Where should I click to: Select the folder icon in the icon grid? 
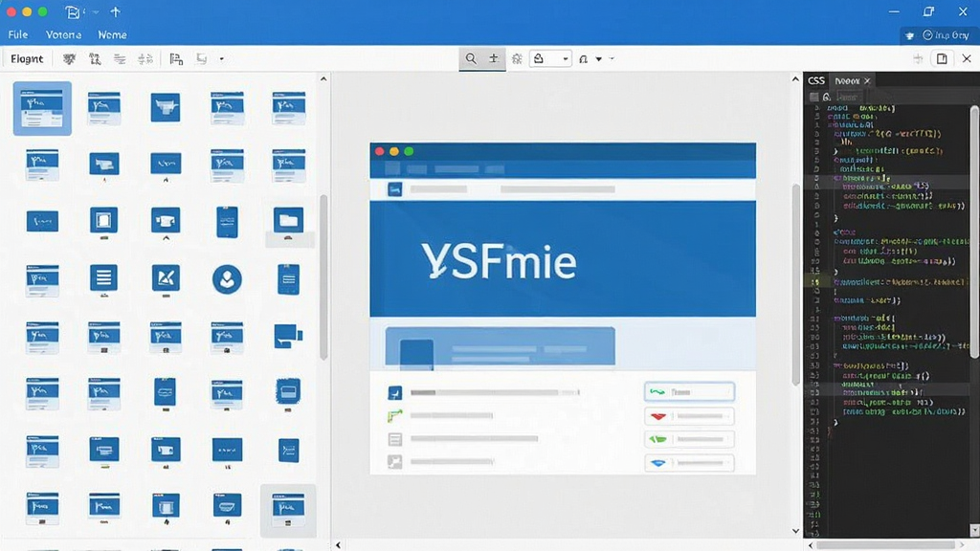(x=288, y=221)
